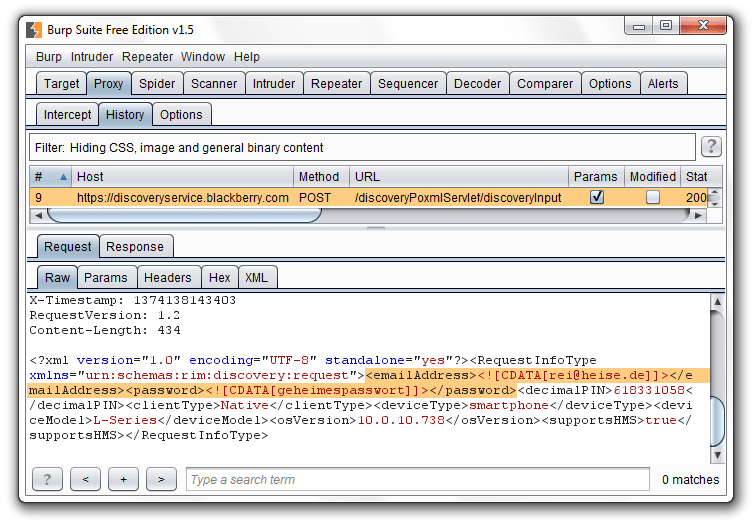Sort by the # column arrow

pyautogui.click(x=63, y=177)
